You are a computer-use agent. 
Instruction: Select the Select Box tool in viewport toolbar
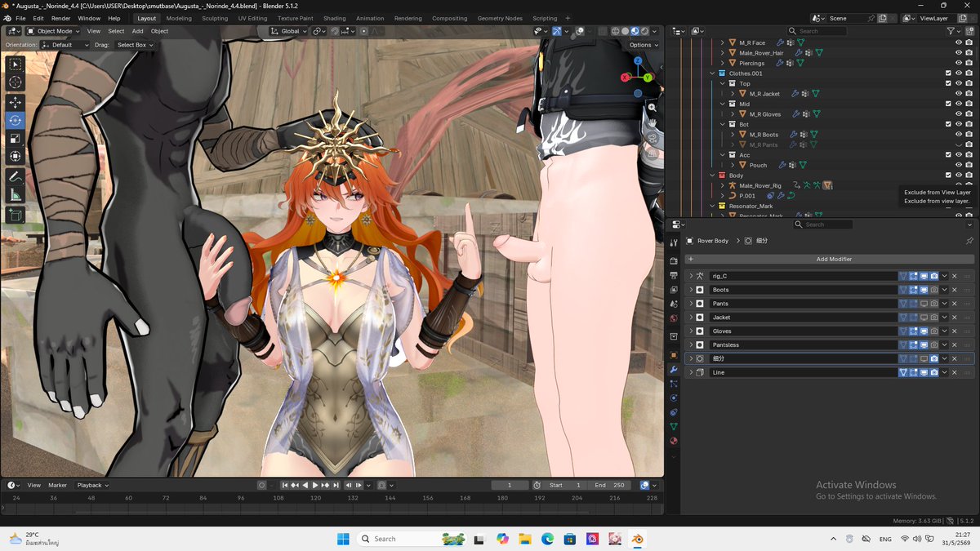click(16, 64)
